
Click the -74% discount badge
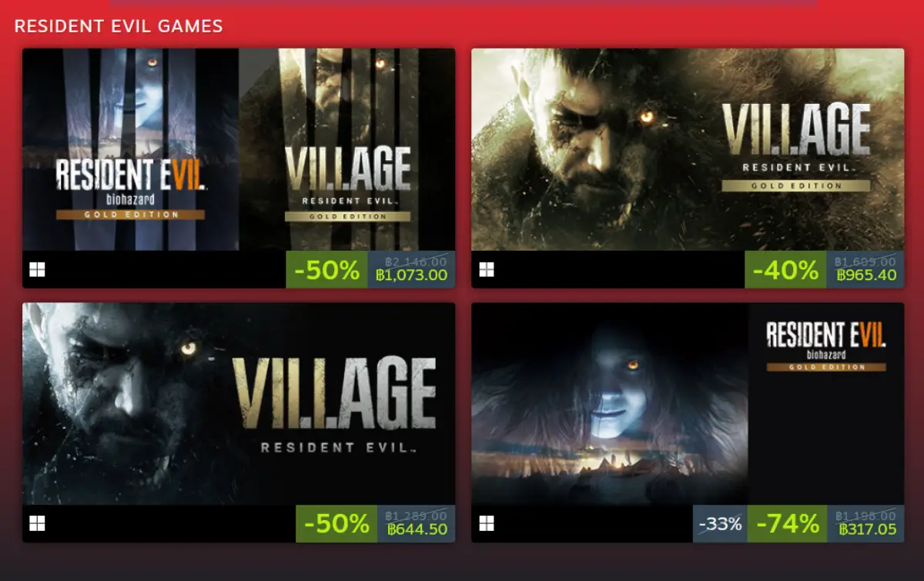787,523
